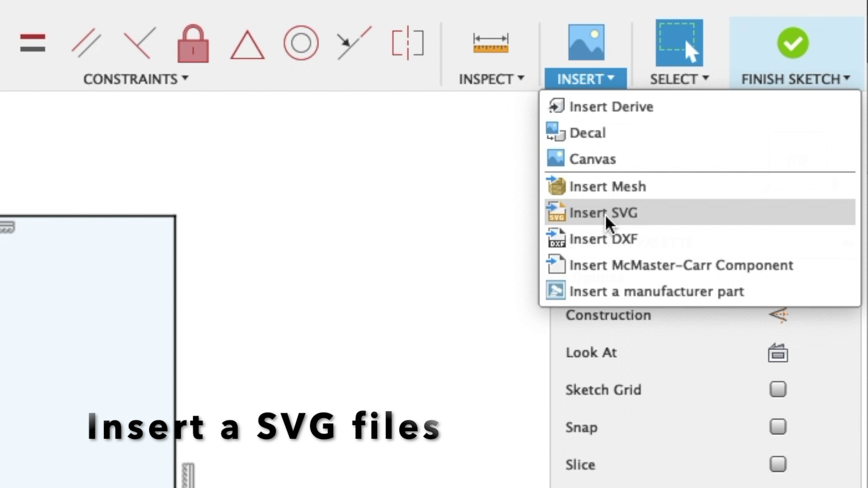Choose Insert DXF menu entry
Image resolution: width=868 pixels, height=488 pixels.
[x=603, y=239]
